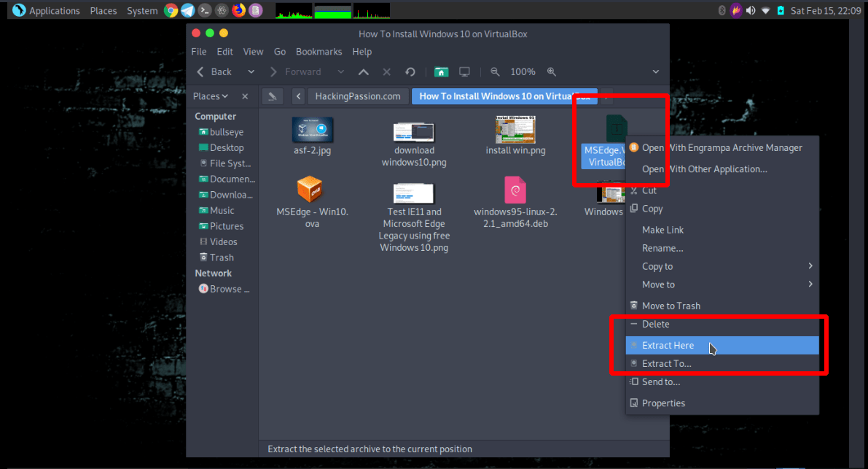Click the stop loading X toolbar icon
The width and height of the screenshot is (868, 469).
(x=386, y=72)
